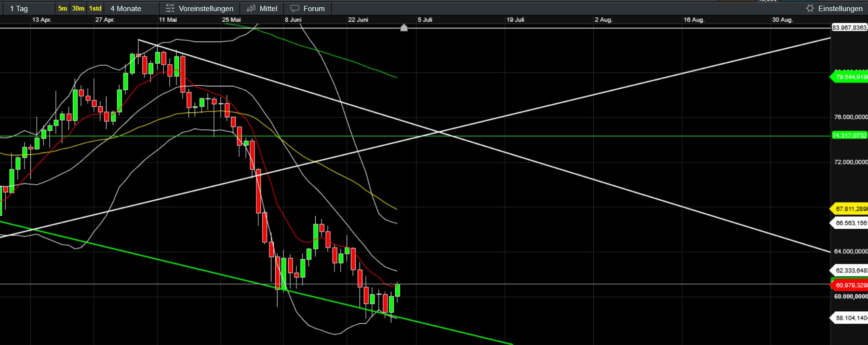
Task: Click the '27 Apr.' date label
Action: click(105, 20)
